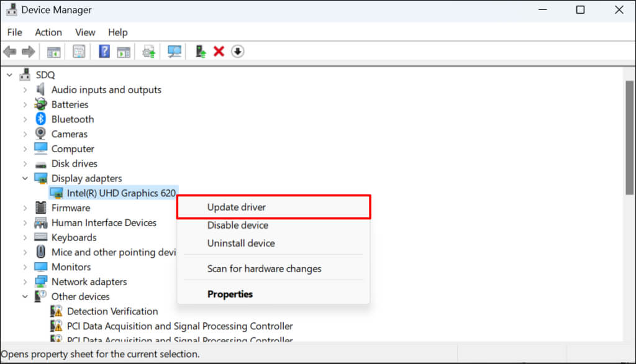Screen dimensions: 636x364
Task: Click the Properties sheet toolbar icon
Action: (x=79, y=52)
